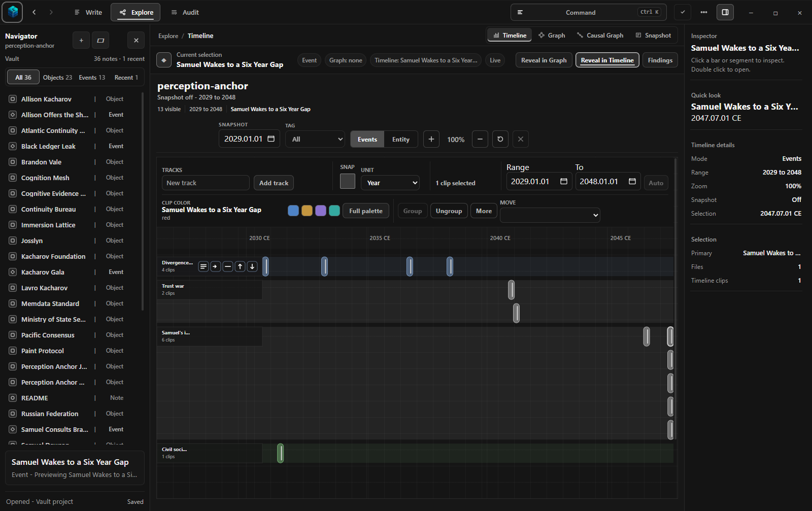Click Reveal in Timeline
Image resolution: width=812 pixels, height=511 pixels.
pyautogui.click(x=607, y=60)
